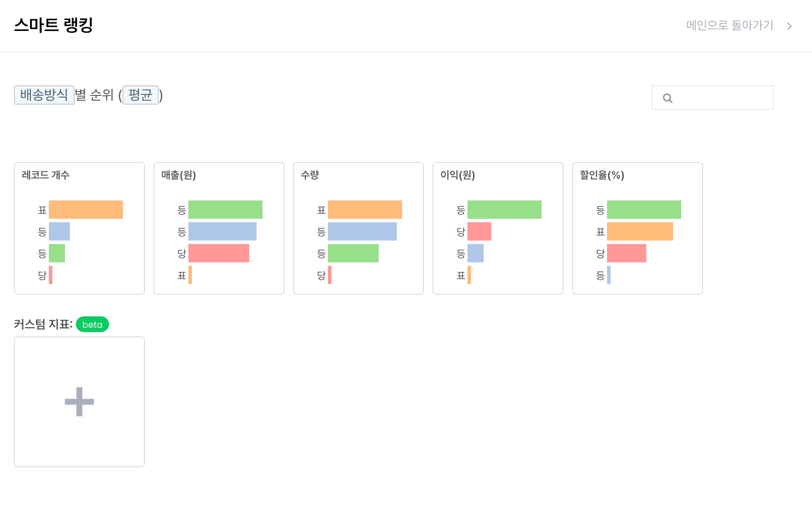Click the 스마트 랭킹 page title
Screen dimensions: 812x509
click(54, 25)
